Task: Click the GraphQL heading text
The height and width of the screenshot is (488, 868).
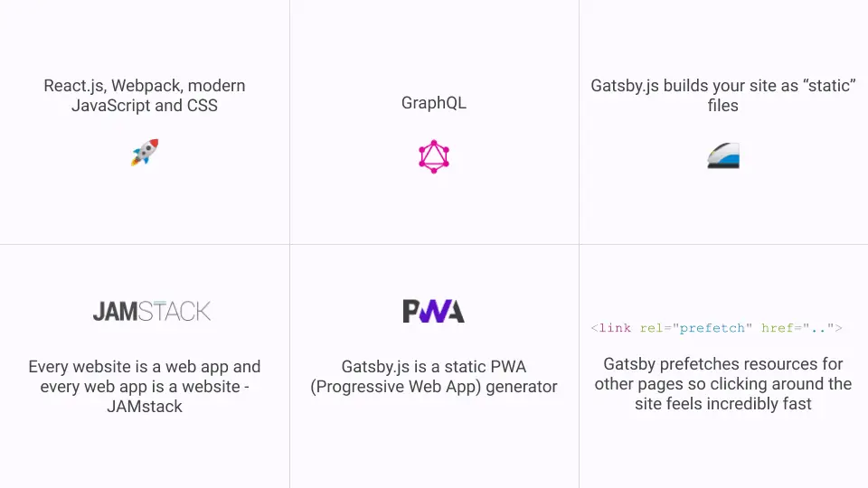Action: pos(434,103)
